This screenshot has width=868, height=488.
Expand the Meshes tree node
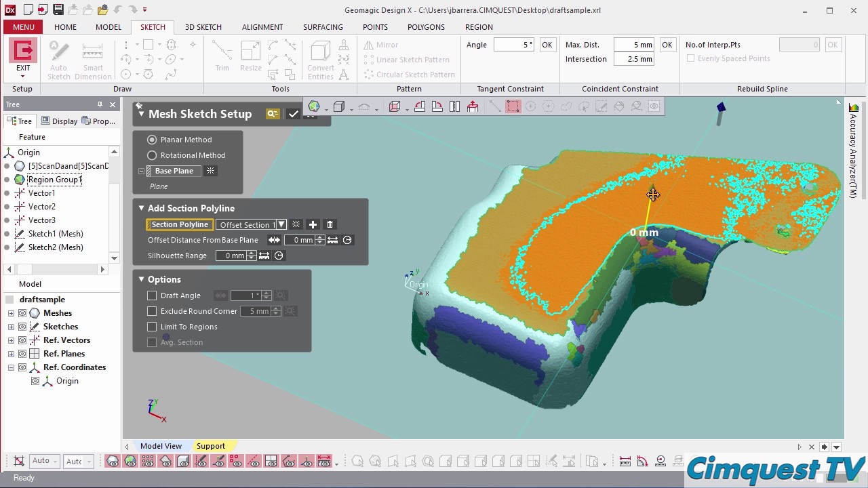click(x=11, y=313)
